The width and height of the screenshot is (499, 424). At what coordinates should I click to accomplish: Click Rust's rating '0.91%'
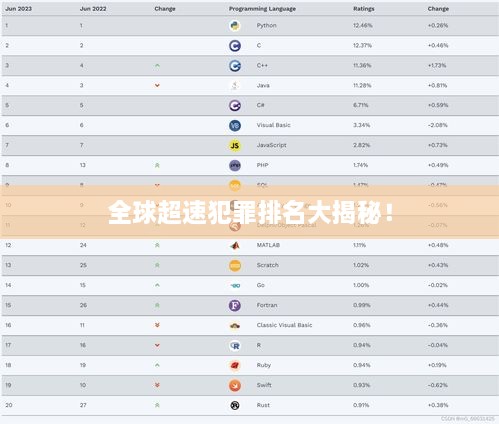click(x=361, y=405)
